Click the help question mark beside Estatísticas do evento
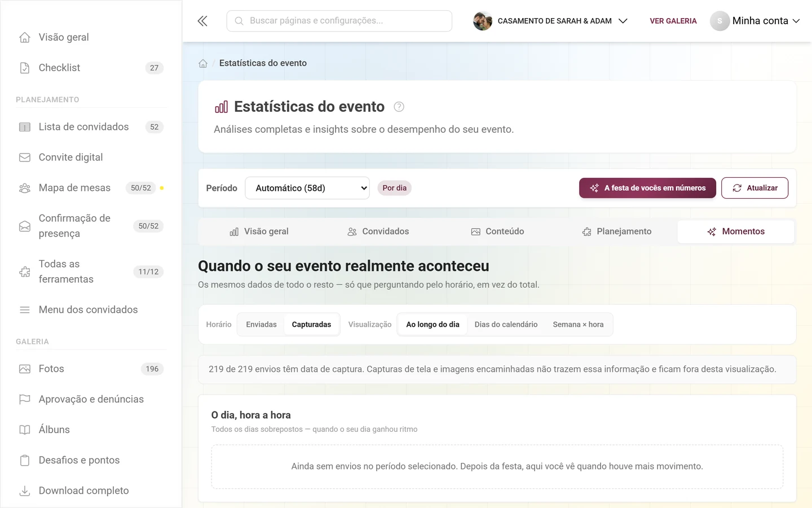 [399, 107]
